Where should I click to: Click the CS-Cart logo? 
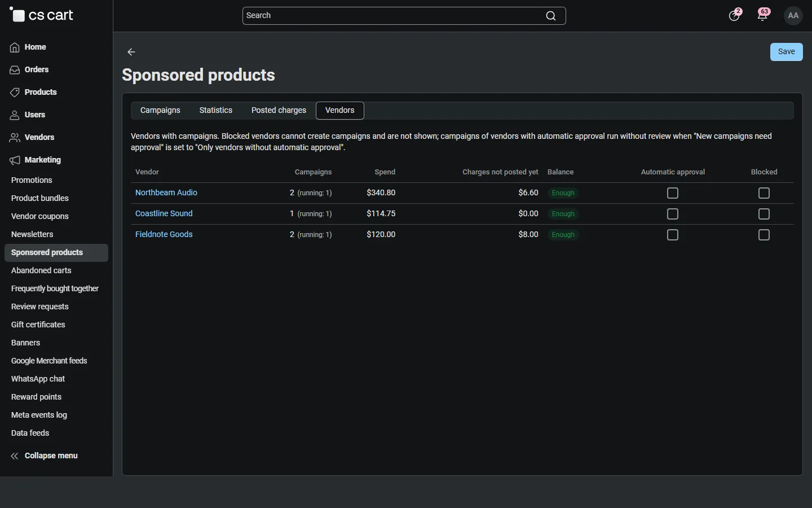[42, 15]
